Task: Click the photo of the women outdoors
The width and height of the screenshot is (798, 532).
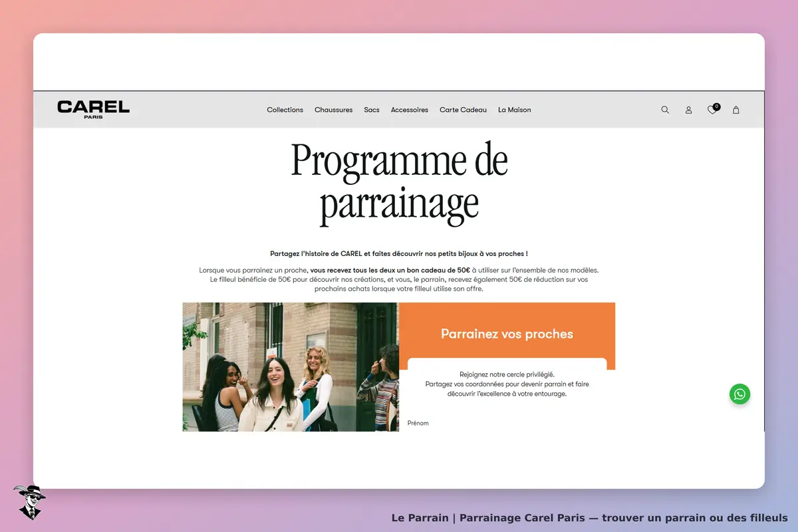Action: tap(291, 367)
